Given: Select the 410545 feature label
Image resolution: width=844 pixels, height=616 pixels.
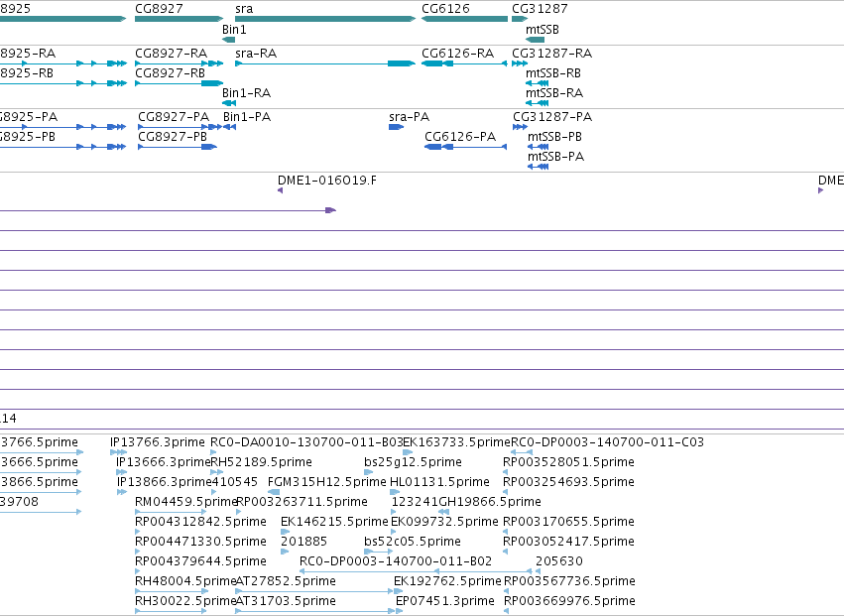Looking at the screenshot, I should [x=235, y=482].
